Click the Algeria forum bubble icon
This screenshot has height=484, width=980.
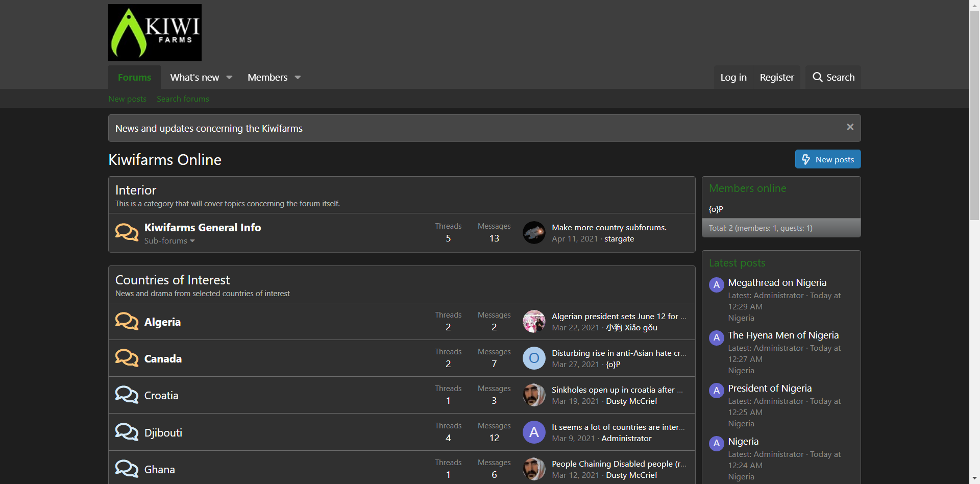(x=127, y=322)
